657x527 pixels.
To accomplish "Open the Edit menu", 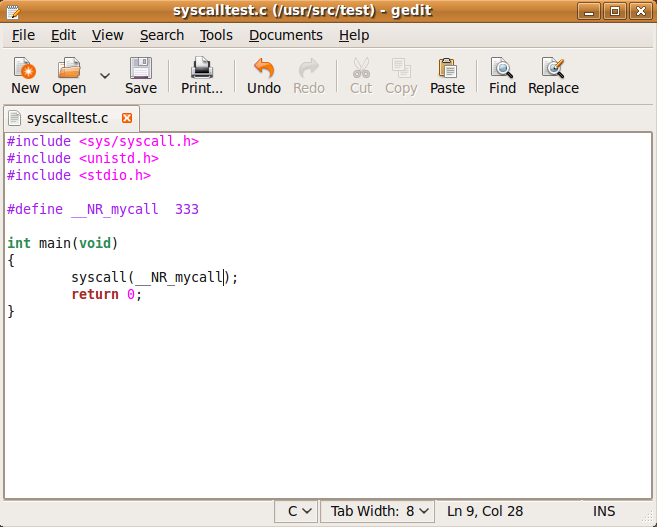I will click(x=63, y=35).
